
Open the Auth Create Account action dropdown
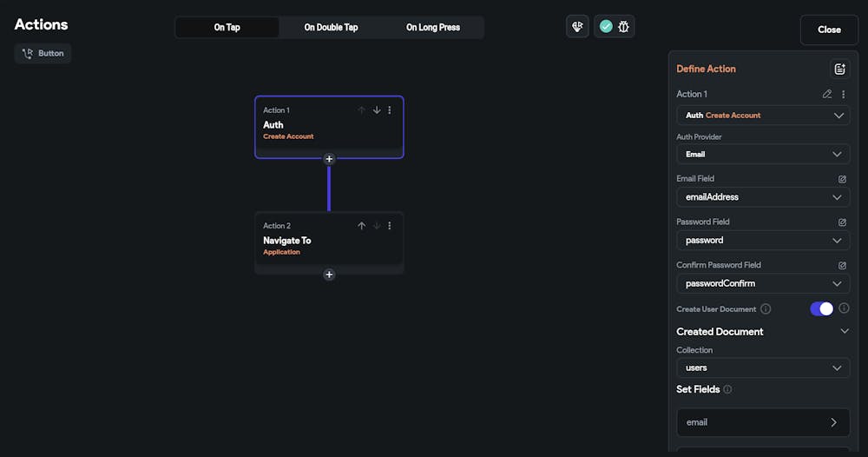coord(763,116)
